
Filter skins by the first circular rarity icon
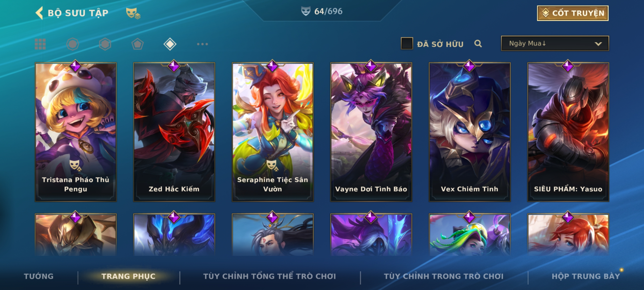(x=73, y=44)
